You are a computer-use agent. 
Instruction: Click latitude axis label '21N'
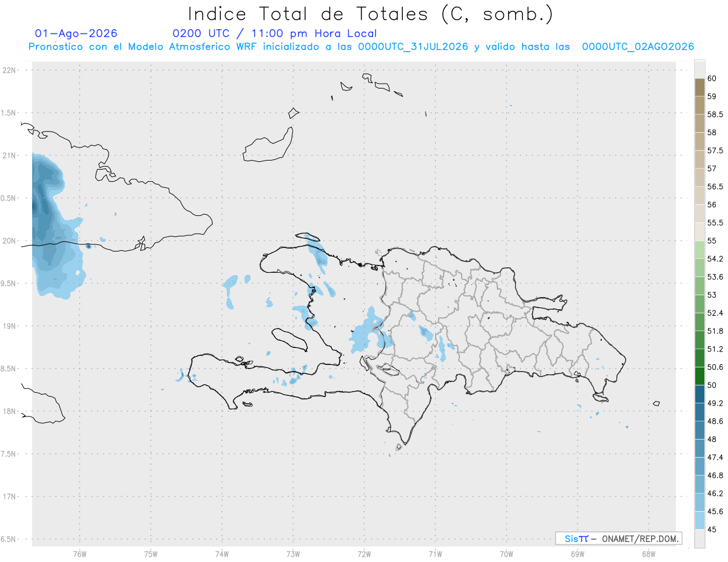(10, 155)
